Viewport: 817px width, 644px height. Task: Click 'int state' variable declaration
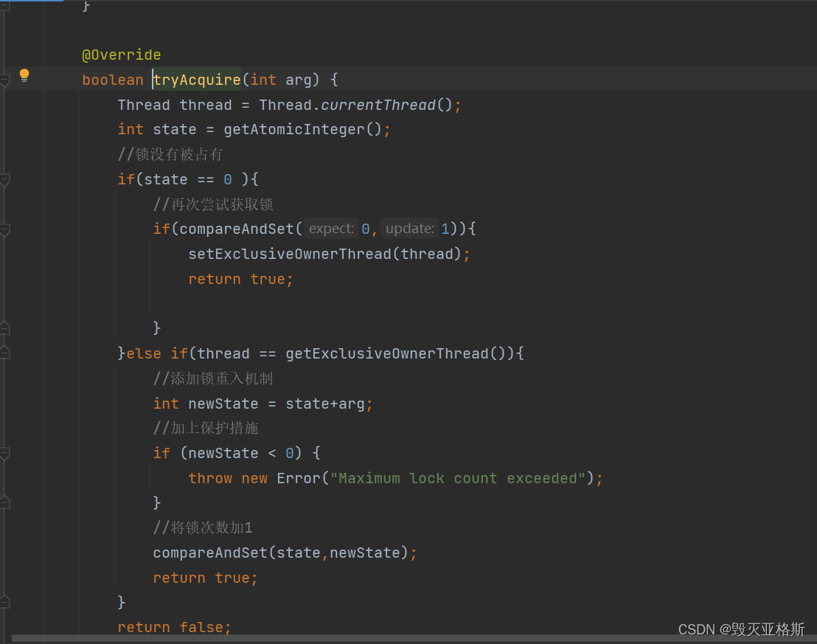(x=157, y=129)
